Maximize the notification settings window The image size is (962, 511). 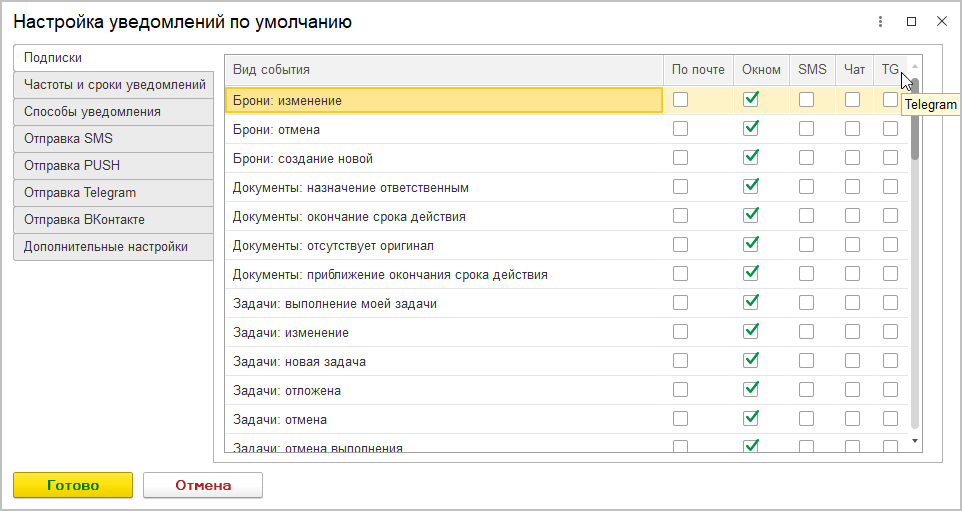911,21
